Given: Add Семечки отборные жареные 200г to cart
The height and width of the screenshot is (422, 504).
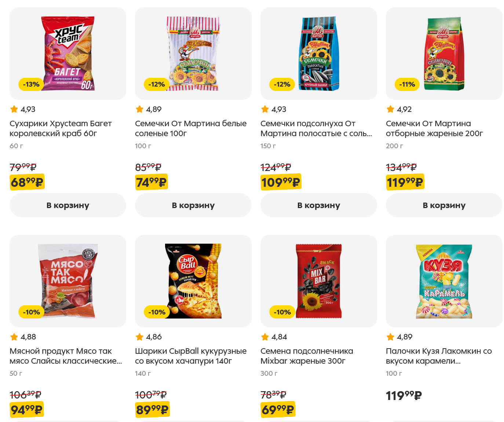Looking at the screenshot, I should (444, 205).
